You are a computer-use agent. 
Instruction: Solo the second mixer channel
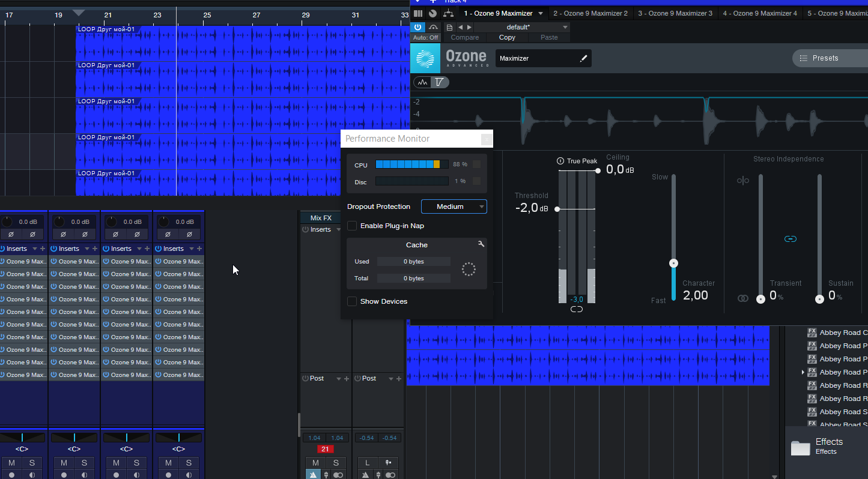coord(84,463)
